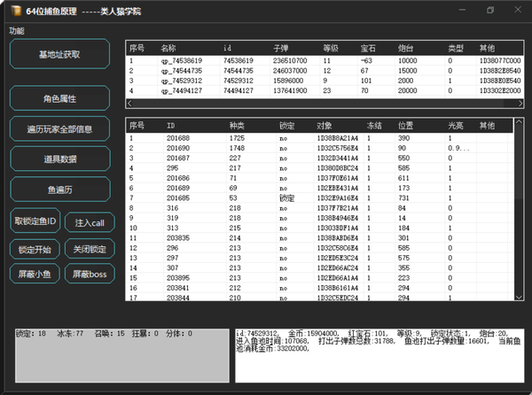Sort fish table by 种类 column header

(x=238, y=126)
